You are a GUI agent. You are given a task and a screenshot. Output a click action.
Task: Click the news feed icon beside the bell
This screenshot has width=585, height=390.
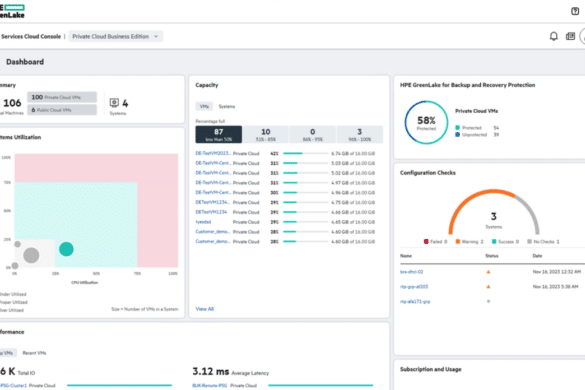pyautogui.click(x=570, y=36)
